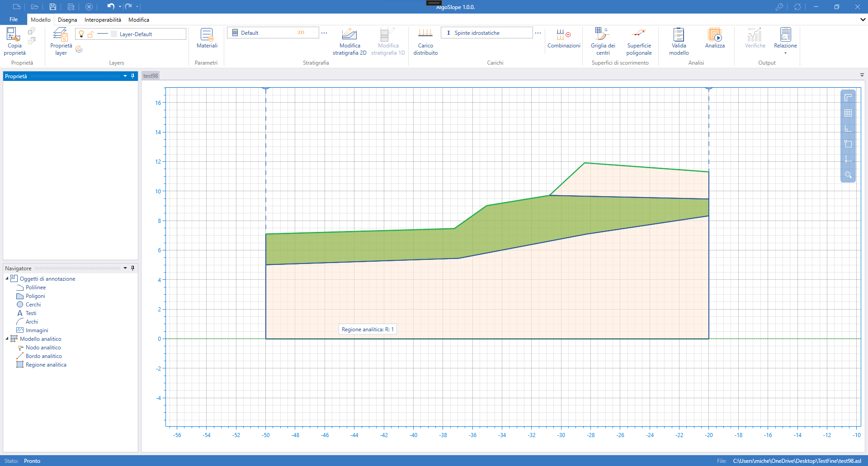Toggle grid in the canvas toolbar
The width and height of the screenshot is (868, 466).
coord(848,113)
